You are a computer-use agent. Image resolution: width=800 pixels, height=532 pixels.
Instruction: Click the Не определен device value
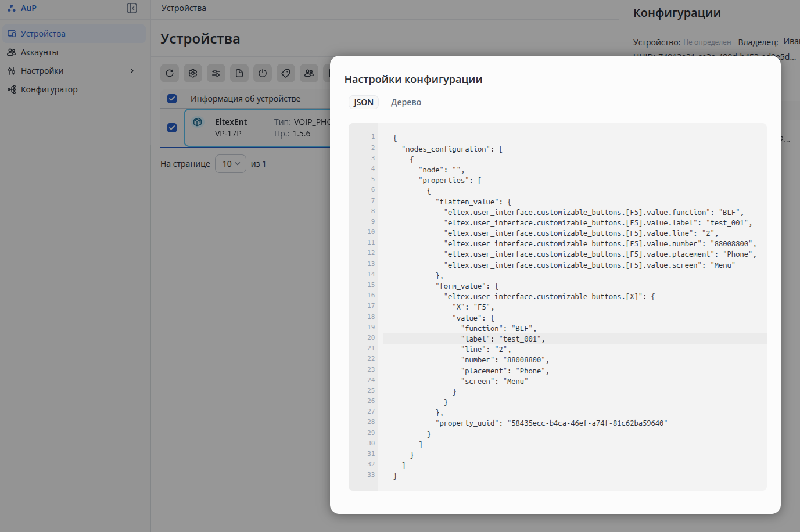click(x=707, y=42)
